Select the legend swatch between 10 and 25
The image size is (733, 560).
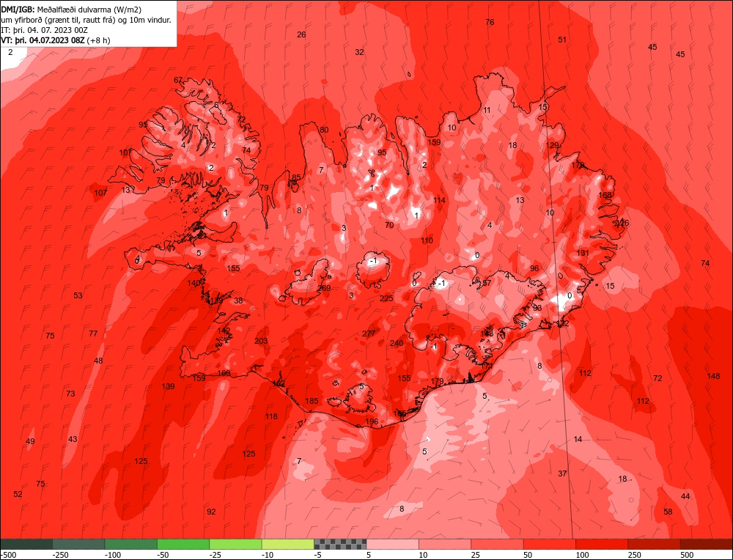click(445, 544)
